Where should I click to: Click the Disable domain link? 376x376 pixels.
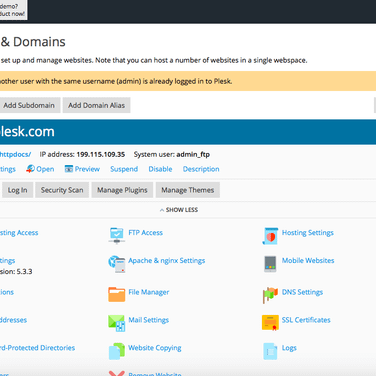tap(160, 169)
